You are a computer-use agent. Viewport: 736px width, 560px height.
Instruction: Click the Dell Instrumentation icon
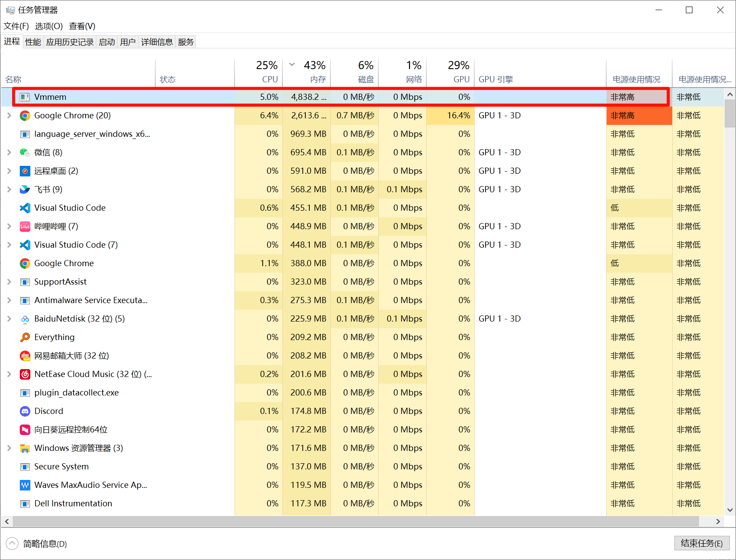[25, 504]
